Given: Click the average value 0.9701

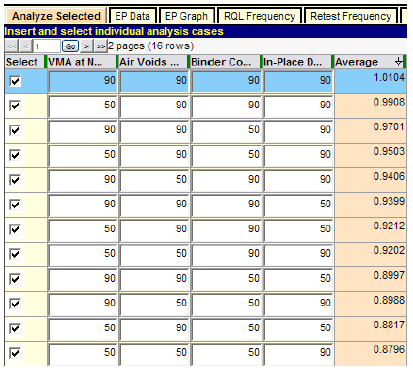Looking at the screenshot, I should tap(389, 127).
